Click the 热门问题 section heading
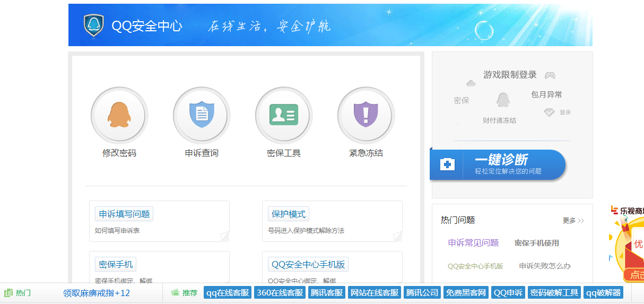The image size is (644, 304). [458, 220]
